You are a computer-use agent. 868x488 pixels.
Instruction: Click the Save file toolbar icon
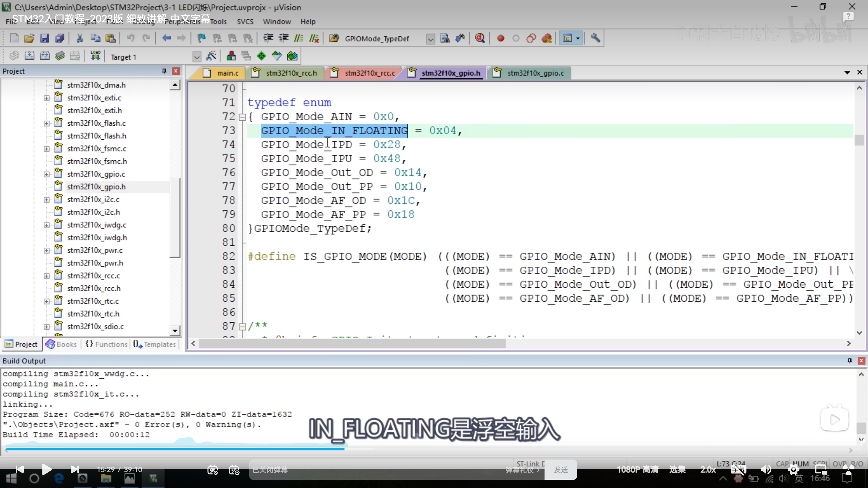44,38
